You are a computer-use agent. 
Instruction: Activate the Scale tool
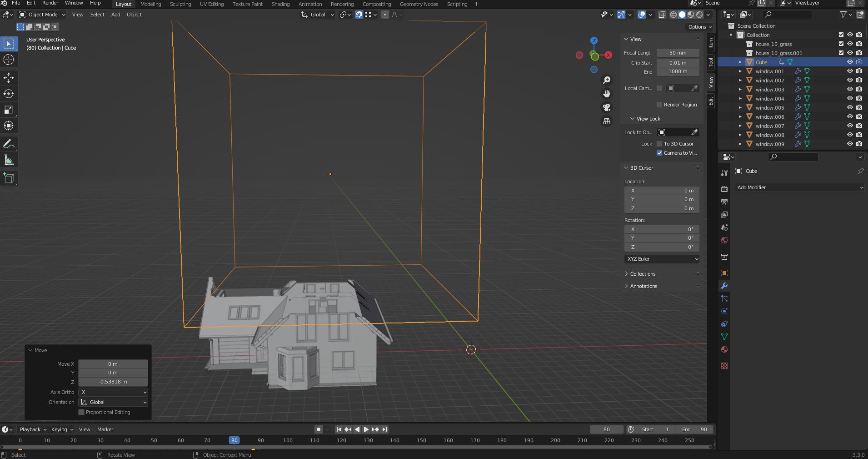(x=9, y=110)
